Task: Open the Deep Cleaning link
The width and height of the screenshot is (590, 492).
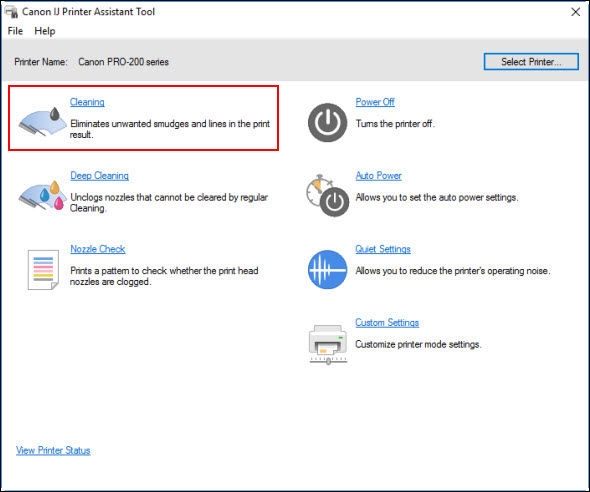Action: [x=99, y=176]
